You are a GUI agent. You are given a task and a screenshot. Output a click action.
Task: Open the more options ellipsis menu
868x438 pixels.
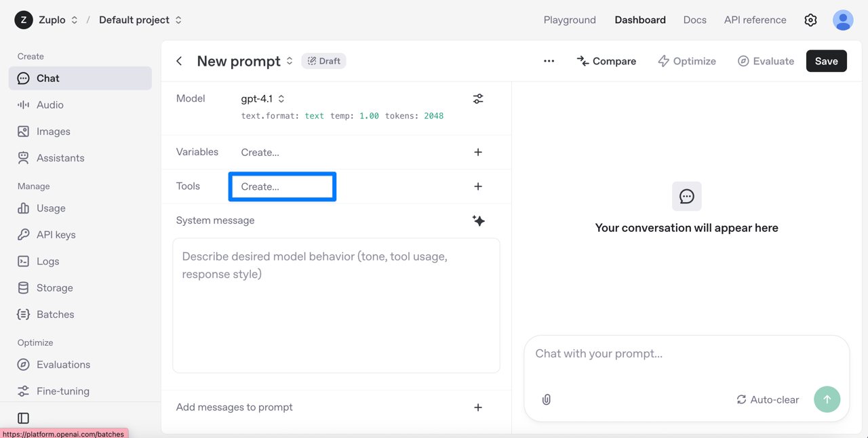(x=549, y=61)
